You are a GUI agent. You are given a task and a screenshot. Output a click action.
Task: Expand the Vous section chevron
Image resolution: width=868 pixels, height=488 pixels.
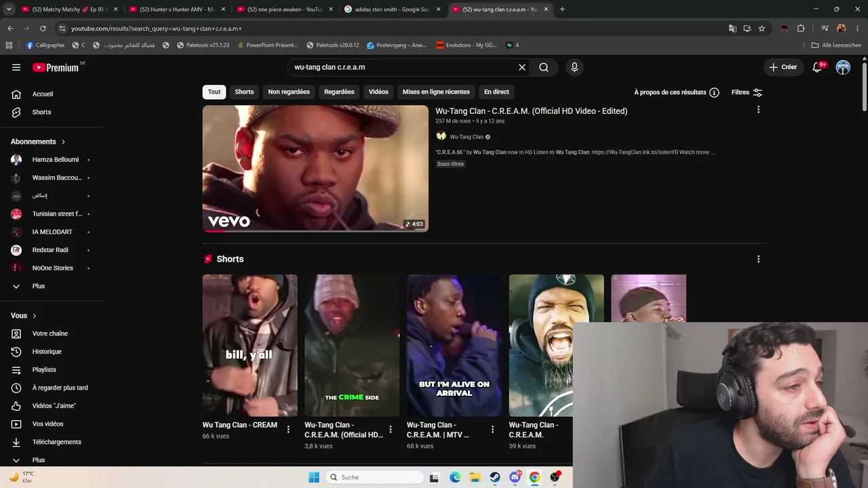point(35,316)
